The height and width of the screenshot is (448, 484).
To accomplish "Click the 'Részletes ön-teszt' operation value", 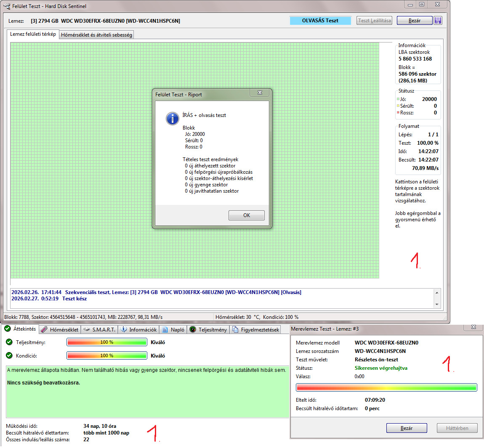I will [x=376, y=360].
